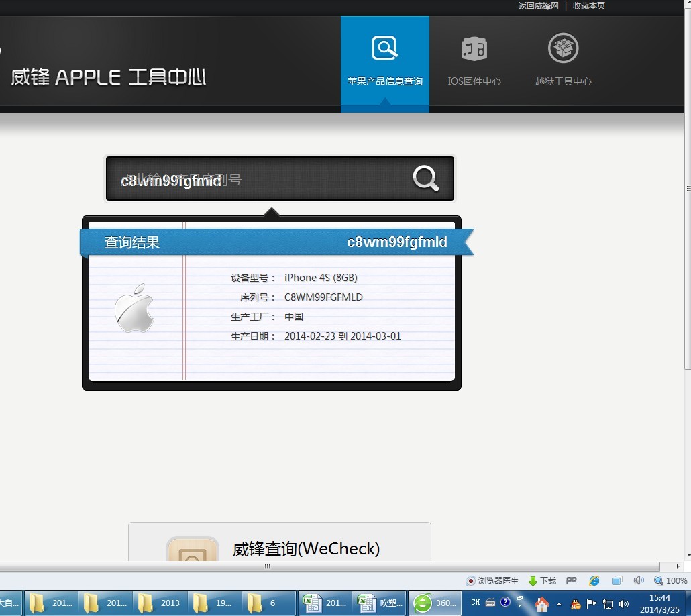This screenshot has height=616, width=691.
Task: Click the serial number input field
Action: (x=258, y=179)
